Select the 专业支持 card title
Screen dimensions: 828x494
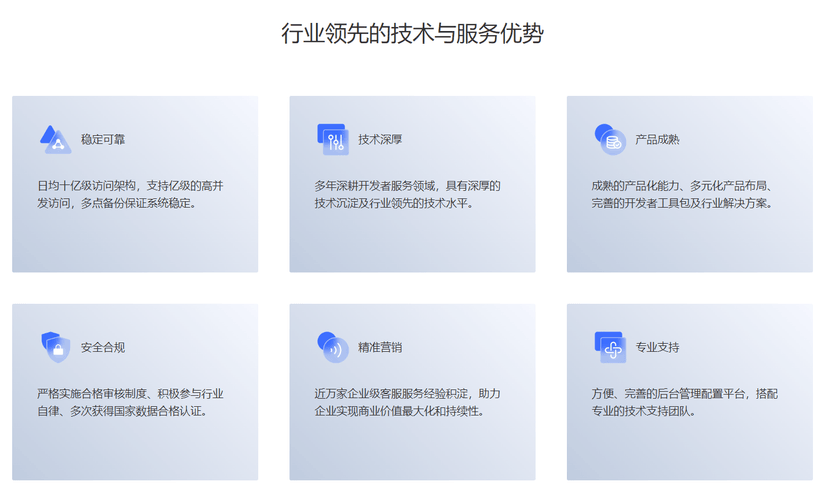[x=657, y=347]
